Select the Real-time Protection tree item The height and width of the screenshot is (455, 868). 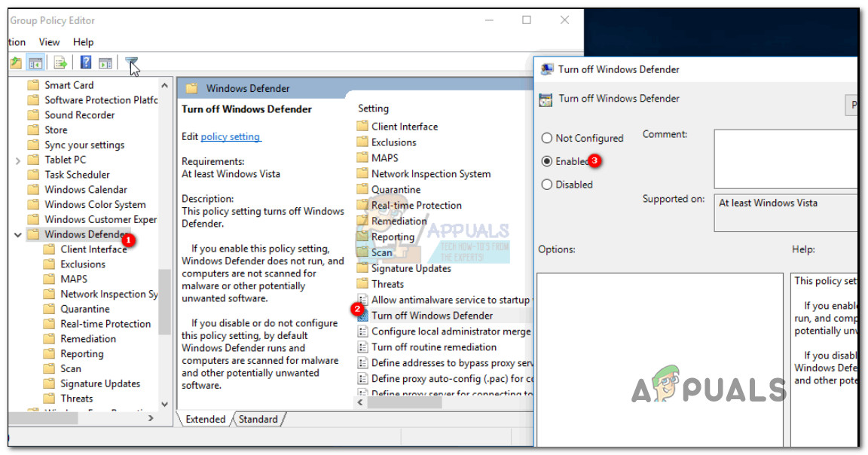(105, 324)
